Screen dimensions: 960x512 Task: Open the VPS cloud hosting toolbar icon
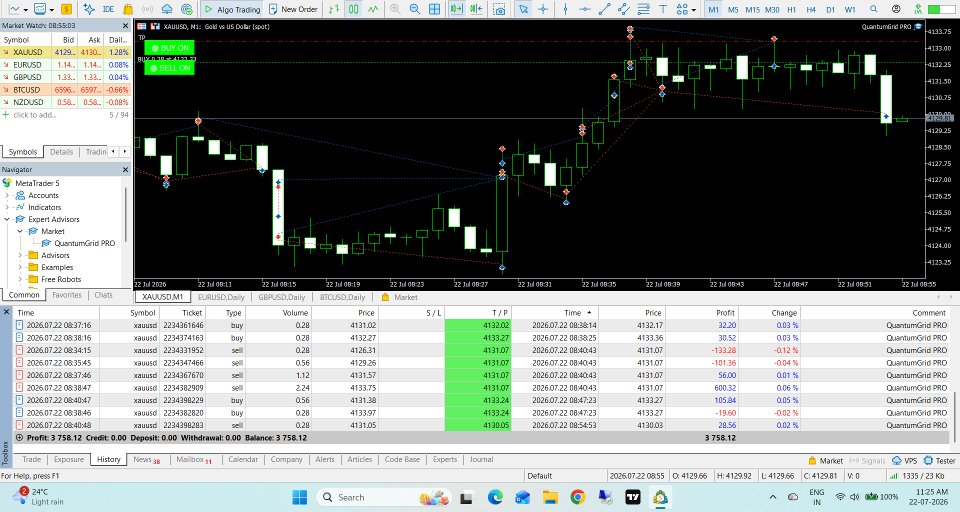pyautogui.click(x=167, y=9)
